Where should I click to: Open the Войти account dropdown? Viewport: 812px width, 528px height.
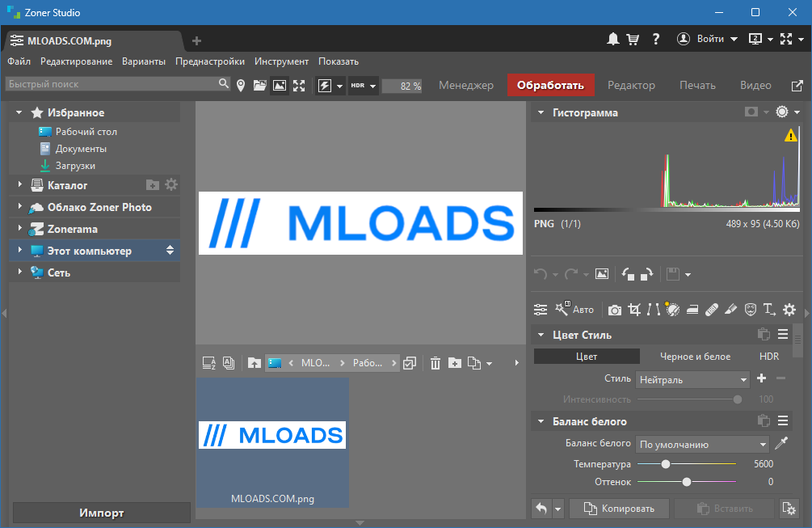coord(707,39)
